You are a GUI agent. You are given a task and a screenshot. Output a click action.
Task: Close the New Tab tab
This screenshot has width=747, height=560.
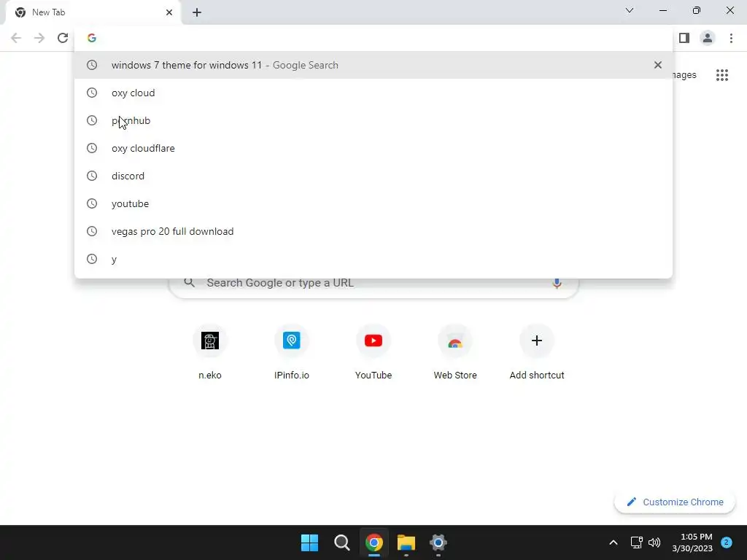pyautogui.click(x=169, y=12)
